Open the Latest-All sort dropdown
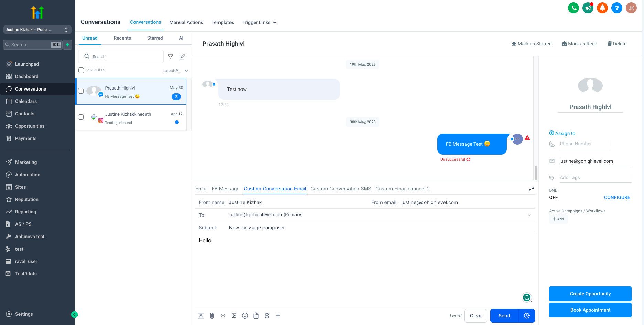 175,71
